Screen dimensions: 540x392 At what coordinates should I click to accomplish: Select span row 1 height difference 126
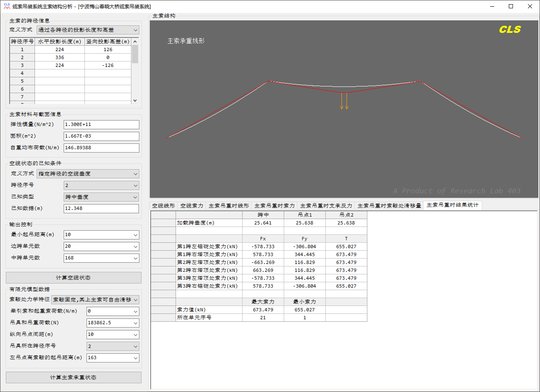coord(108,49)
